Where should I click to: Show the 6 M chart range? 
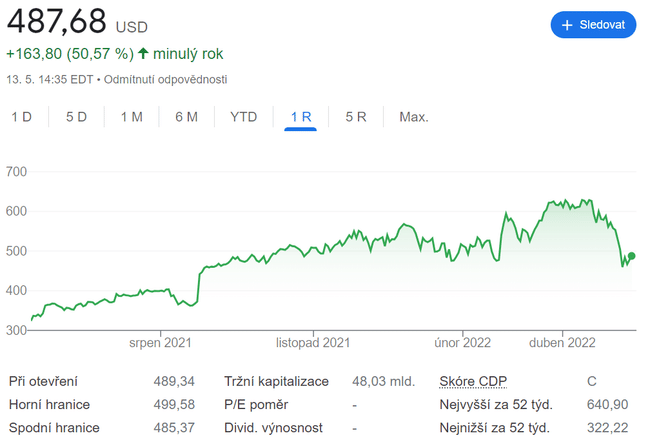click(186, 117)
